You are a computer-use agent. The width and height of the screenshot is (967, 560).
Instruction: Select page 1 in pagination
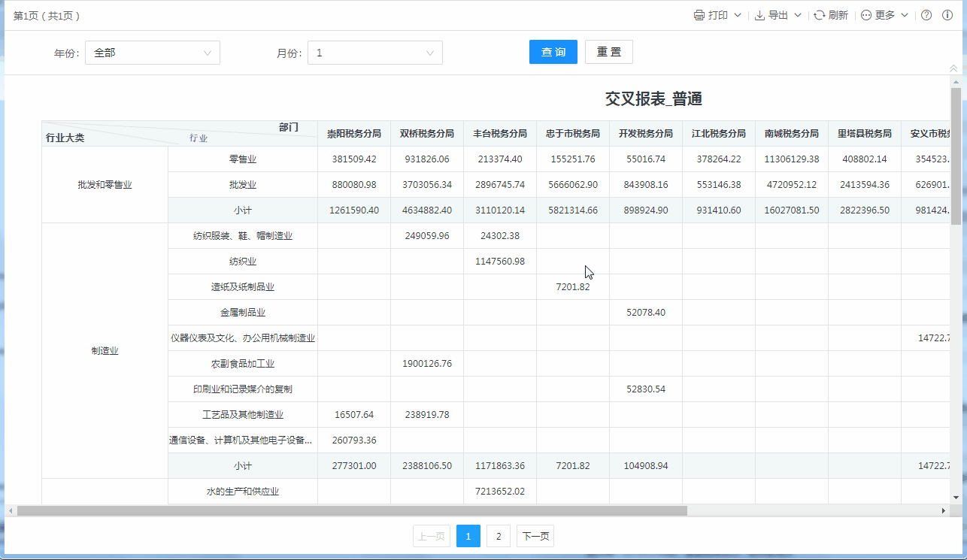click(x=468, y=536)
